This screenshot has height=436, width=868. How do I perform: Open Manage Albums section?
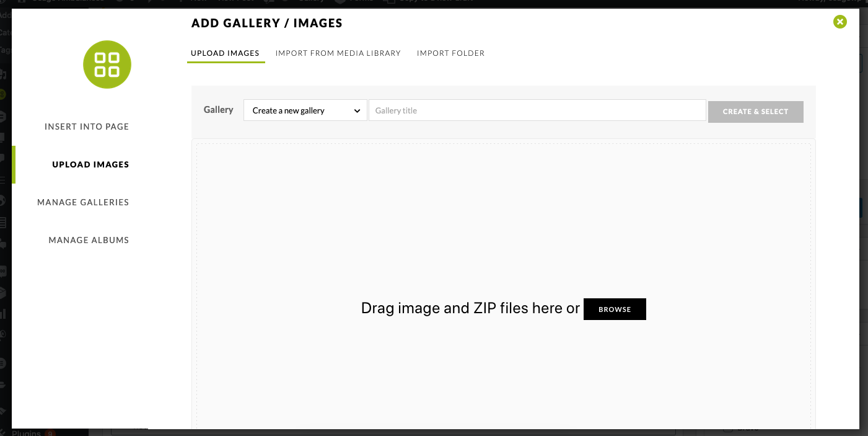pos(89,240)
